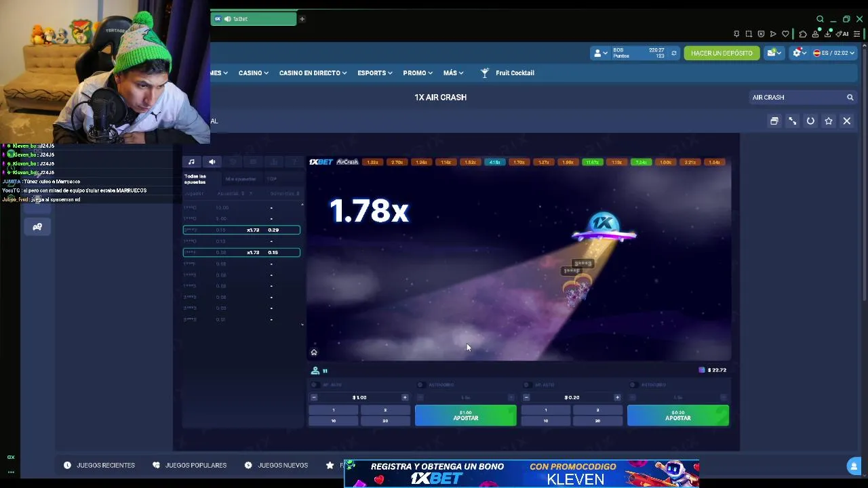Screen dimensions: 868x488
Task: Open the messages envelope dropdown
Action: [774, 53]
